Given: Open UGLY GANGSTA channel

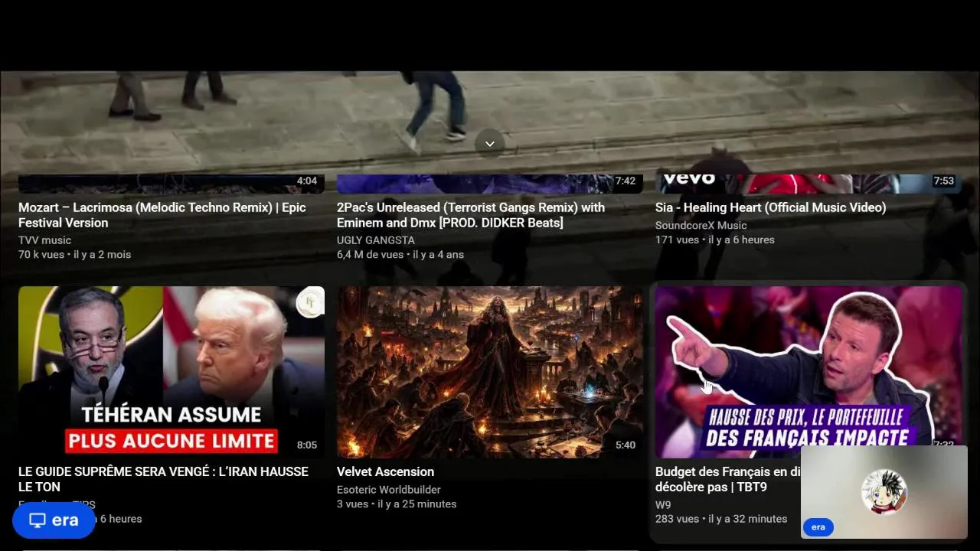Looking at the screenshot, I should [x=376, y=240].
